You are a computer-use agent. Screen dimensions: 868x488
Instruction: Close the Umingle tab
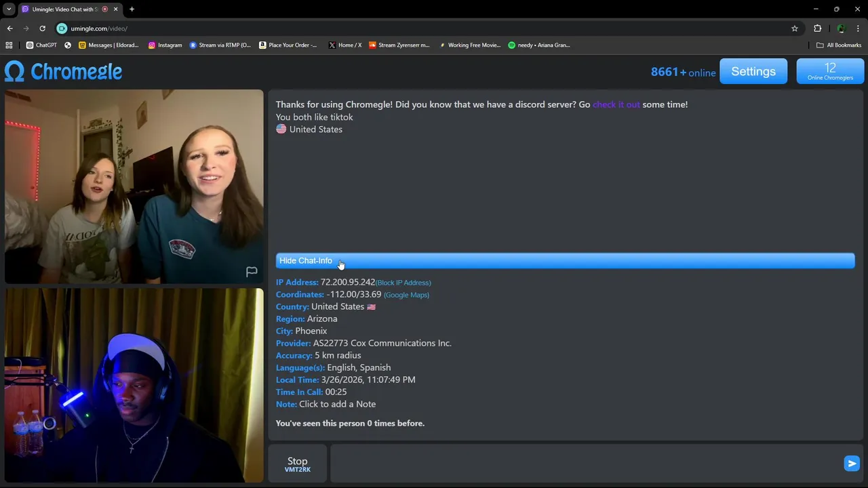coord(115,9)
